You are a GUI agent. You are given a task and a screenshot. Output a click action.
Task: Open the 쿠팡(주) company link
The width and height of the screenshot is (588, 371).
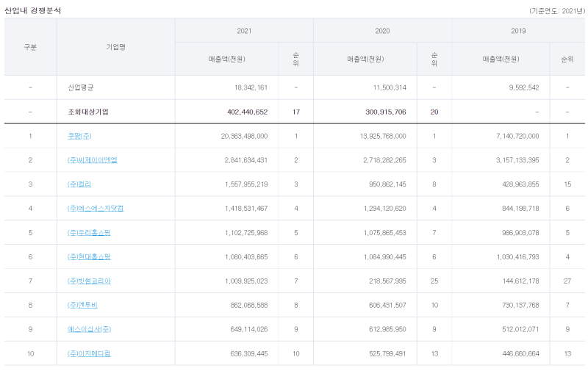(79, 136)
